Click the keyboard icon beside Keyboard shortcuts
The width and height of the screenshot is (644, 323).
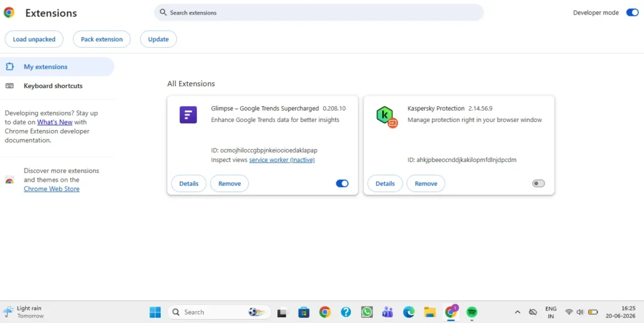(9, 86)
